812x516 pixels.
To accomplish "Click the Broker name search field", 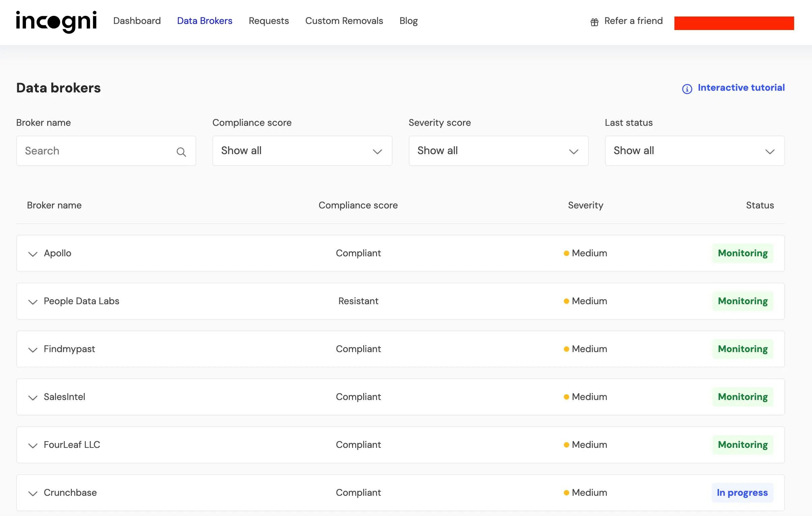I will coord(94,151).
